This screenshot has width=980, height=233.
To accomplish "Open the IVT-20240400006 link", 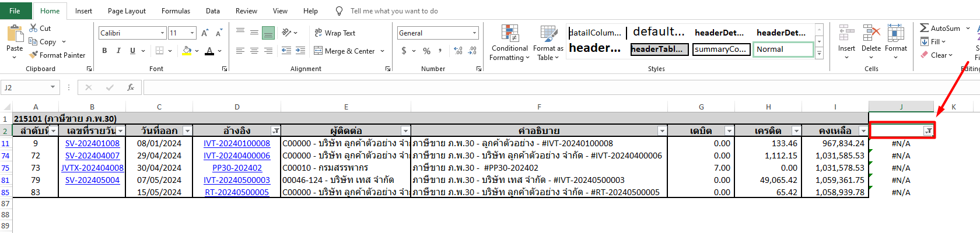I will point(237,156).
